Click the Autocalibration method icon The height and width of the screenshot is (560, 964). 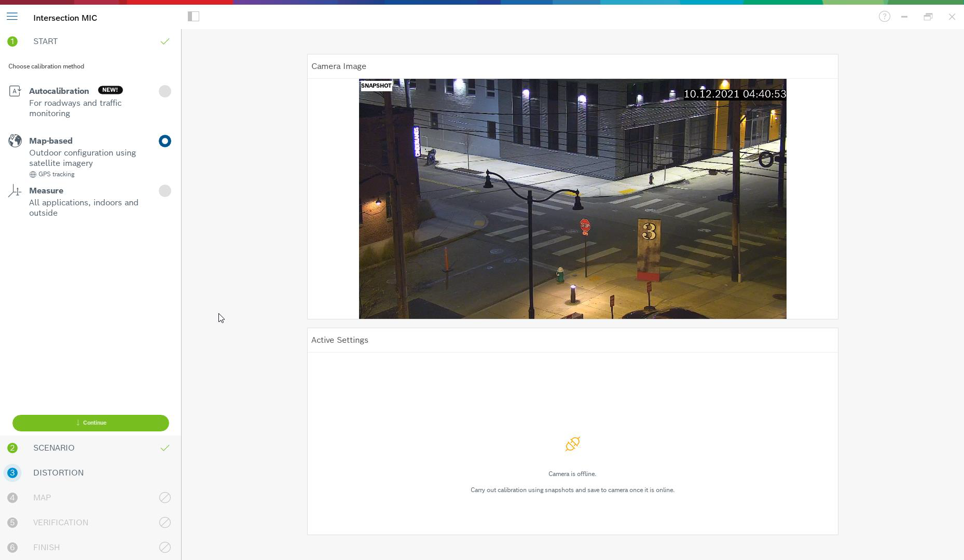click(15, 92)
